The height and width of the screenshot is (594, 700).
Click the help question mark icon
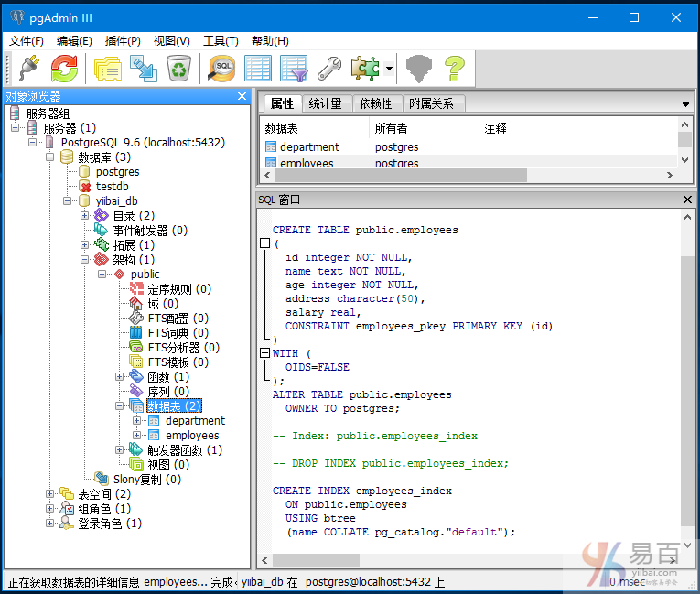pos(455,68)
